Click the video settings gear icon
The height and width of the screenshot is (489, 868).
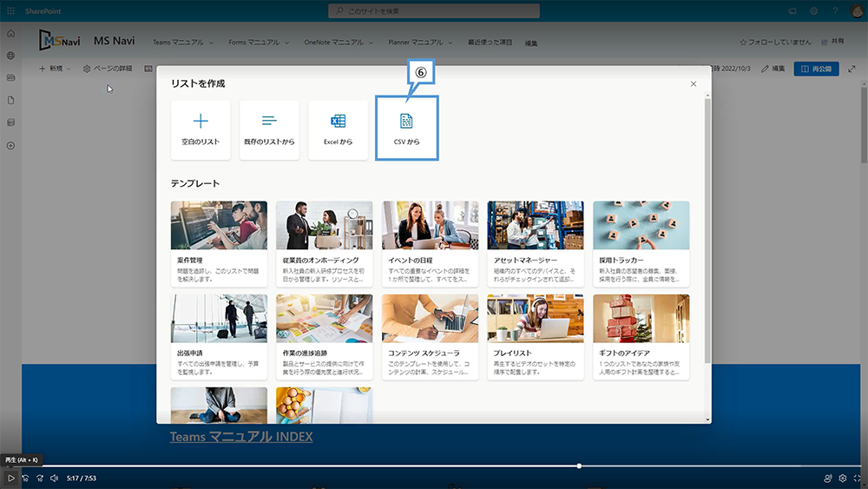pyautogui.click(x=842, y=478)
